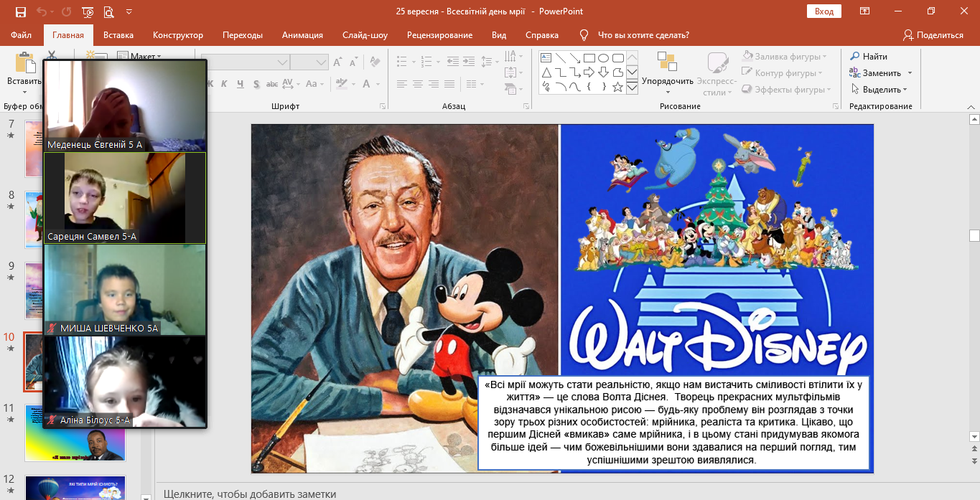The height and width of the screenshot is (500, 980).
Task: Select the right arrow shape
Action: [x=589, y=72]
